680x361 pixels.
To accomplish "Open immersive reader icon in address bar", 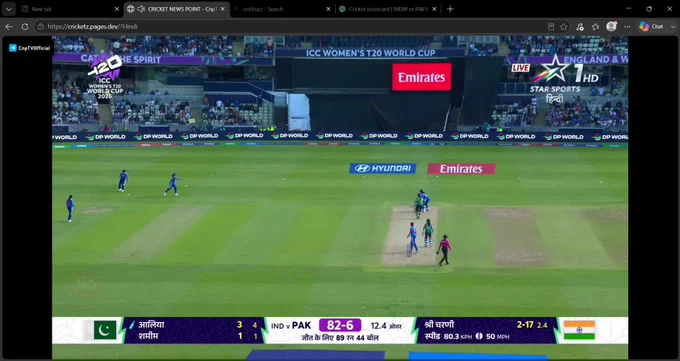I will pos(551,26).
